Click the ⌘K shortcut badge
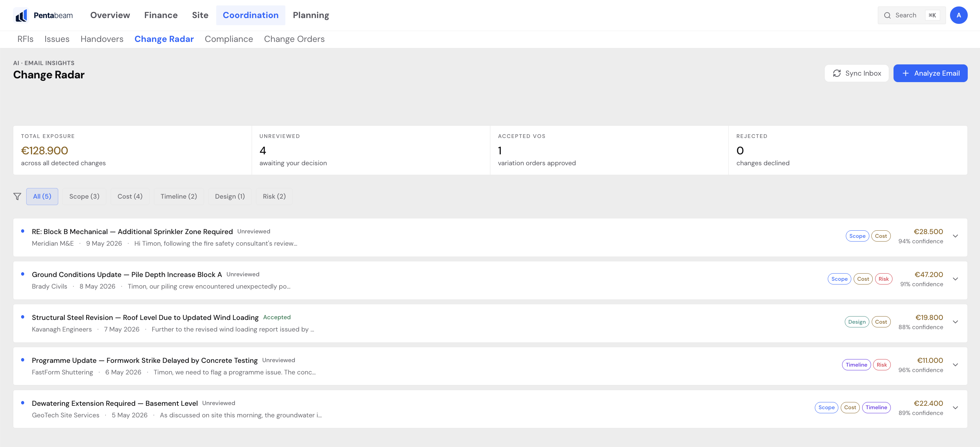The height and width of the screenshot is (447, 980). click(932, 15)
